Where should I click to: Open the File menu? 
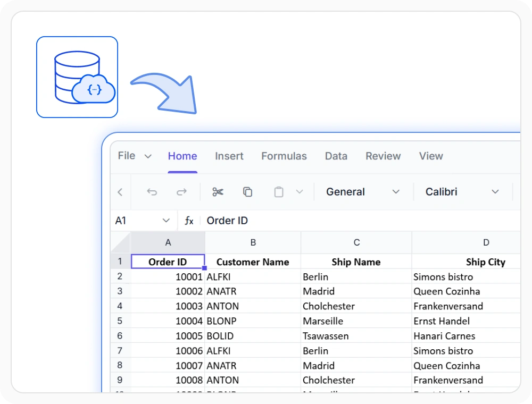click(135, 156)
